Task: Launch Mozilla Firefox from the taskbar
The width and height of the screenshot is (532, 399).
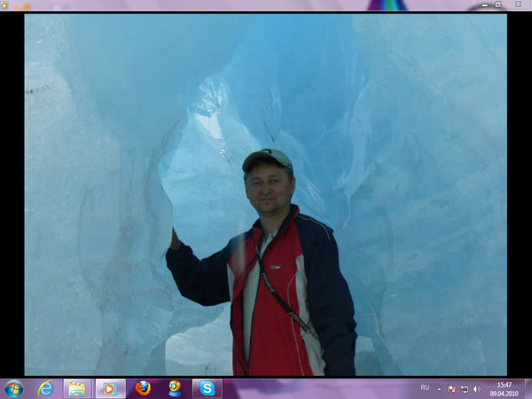Action: click(143, 388)
